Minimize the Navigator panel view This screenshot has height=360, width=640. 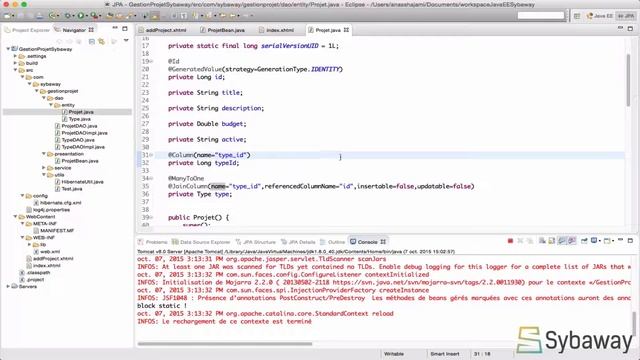click(x=115, y=28)
